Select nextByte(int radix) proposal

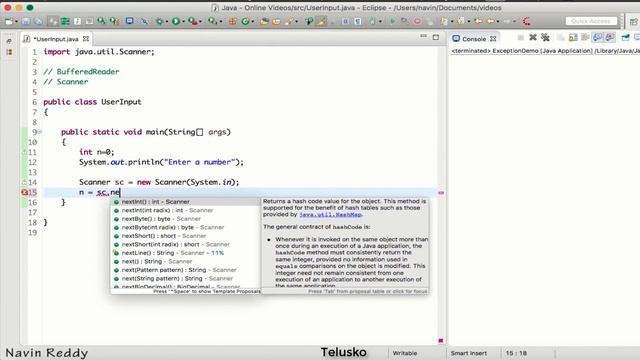[x=185, y=227]
